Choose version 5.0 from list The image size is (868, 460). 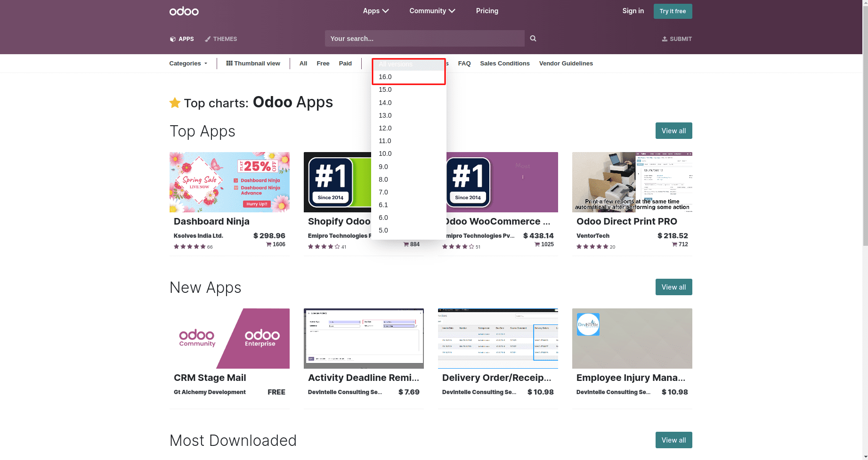coord(409,230)
